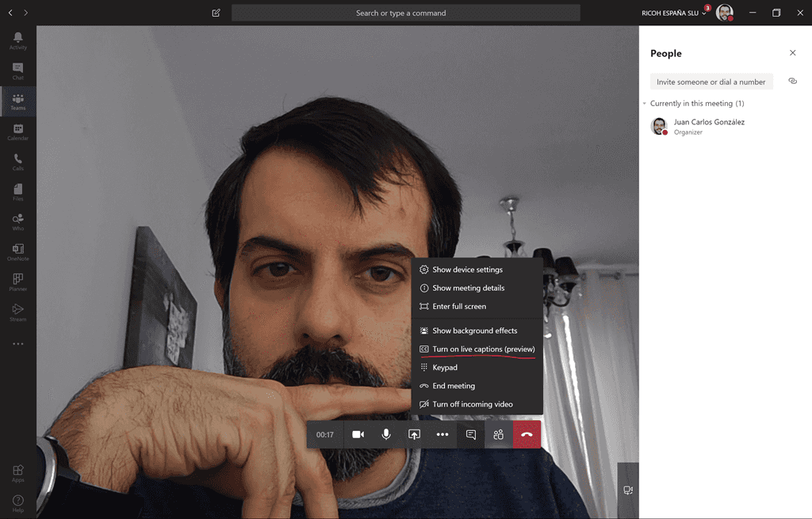Turn off incoming video
The width and height of the screenshot is (812, 519).
click(477, 404)
